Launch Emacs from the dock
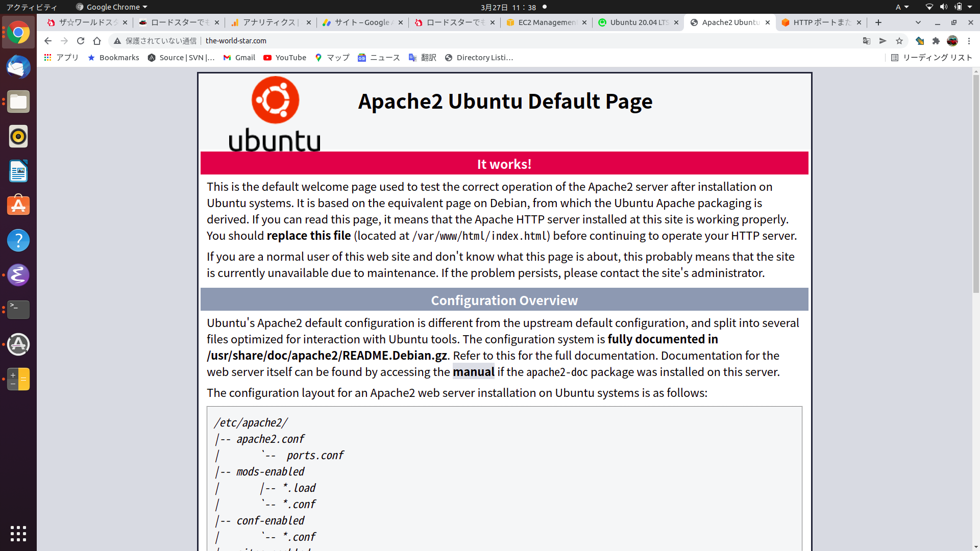This screenshot has height=551, width=980. 18,275
